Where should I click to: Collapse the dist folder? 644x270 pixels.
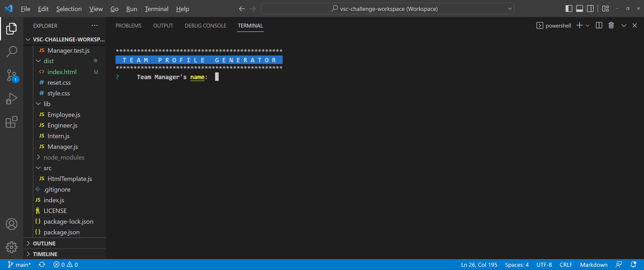click(x=38, y=61)
